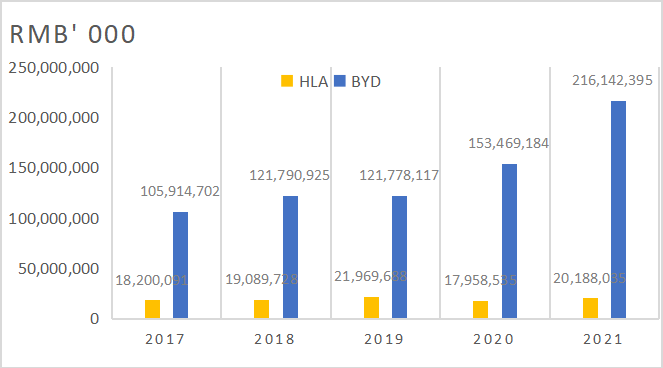Viewport: 663px width, 368px height.
Task: Select the 2017 HLA yellow bar
Action: point(153,309)
